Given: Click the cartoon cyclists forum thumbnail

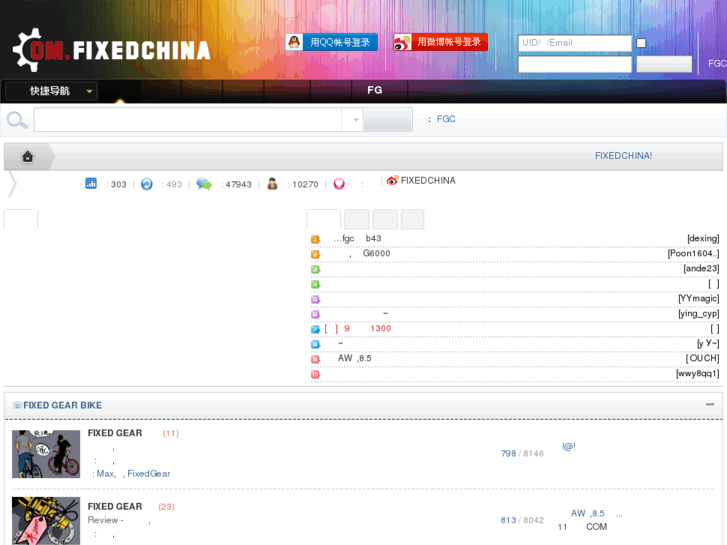Looking at the screenshot, I should (x=46, y=454).
